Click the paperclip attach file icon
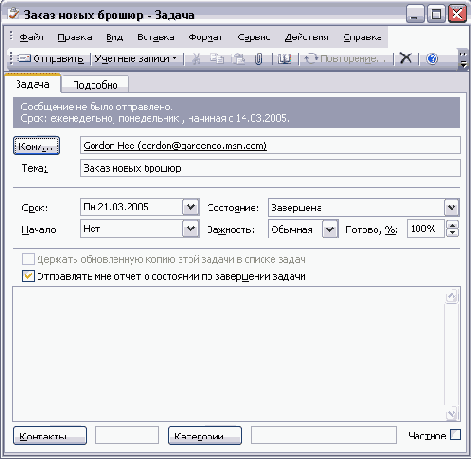The height and width of the screenshot is (459, 471). (258, 59)
